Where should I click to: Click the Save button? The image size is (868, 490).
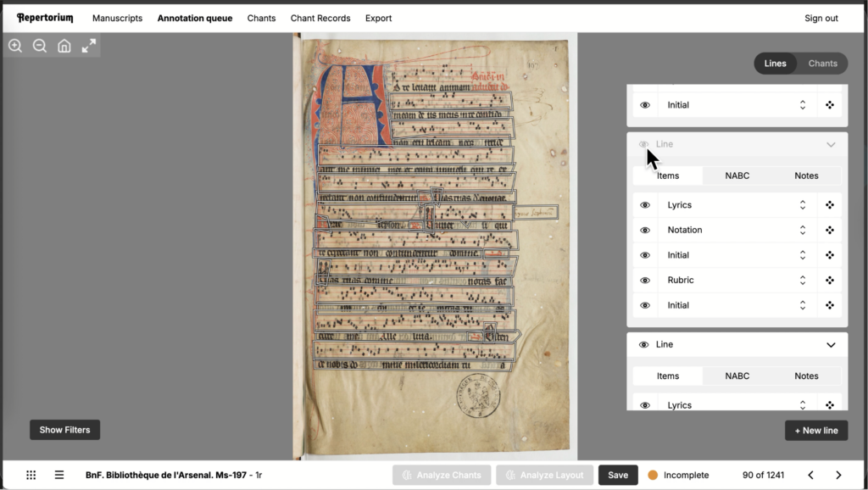pyautogui.click(x=618, y=476)
